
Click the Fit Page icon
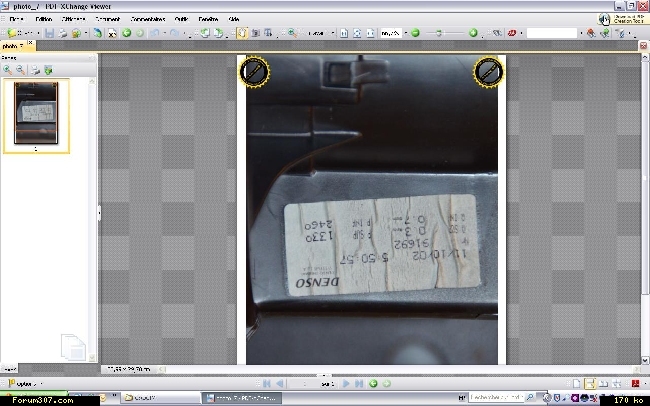pyautogui.click(x=357, y=33)
